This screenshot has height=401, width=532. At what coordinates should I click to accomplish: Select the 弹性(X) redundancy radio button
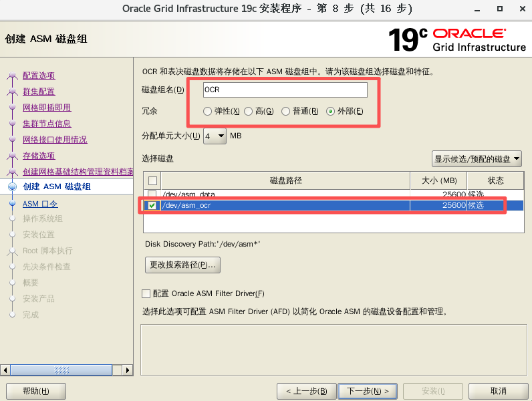coord(207,111)
